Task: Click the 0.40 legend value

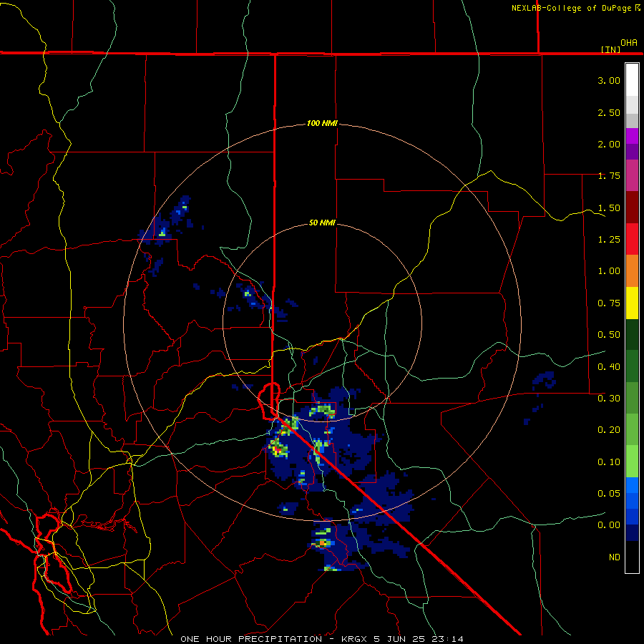Action: pos(609,366)
